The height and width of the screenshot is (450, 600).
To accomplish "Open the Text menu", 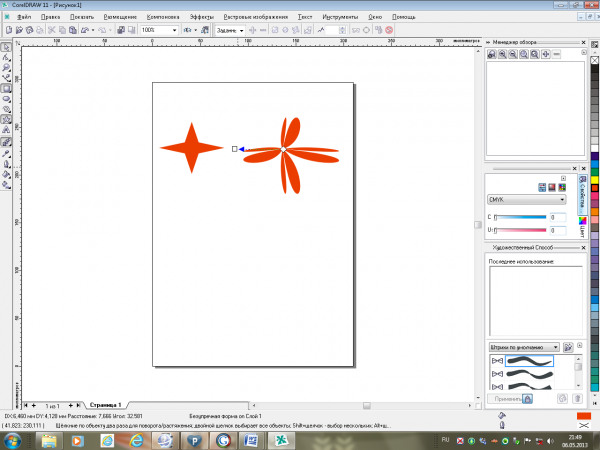I will pyautogui.click(x=305, y=17).
